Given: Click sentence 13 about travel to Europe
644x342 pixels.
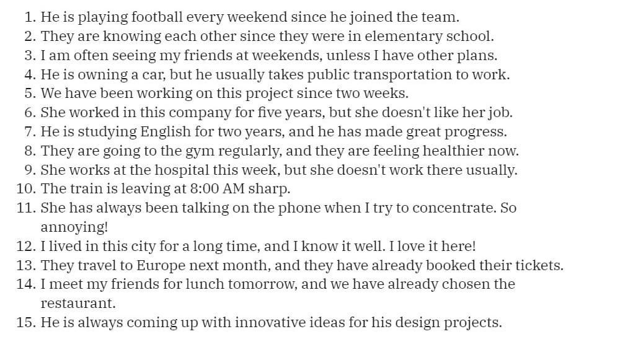Looking at the screenshot, I should pos(301,265).
